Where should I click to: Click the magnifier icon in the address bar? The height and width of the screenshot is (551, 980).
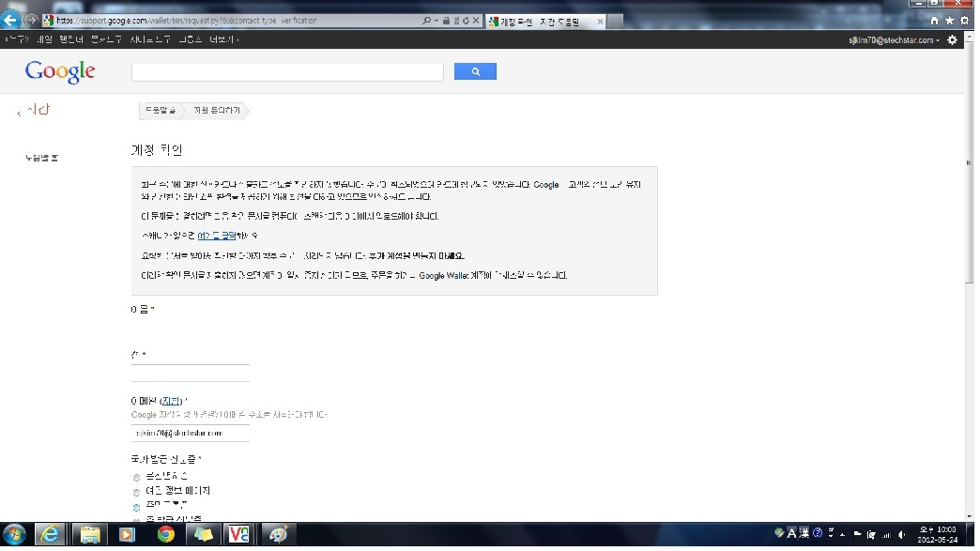click(426, 21)
